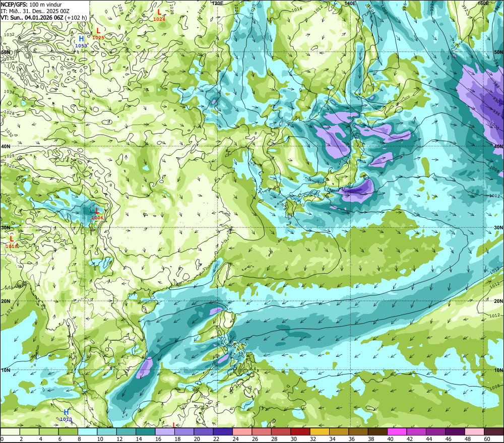Click the 30–32 m/s dark red legend swatch
Viewport: 504px width, 443px height.
(x=300, y=432)
